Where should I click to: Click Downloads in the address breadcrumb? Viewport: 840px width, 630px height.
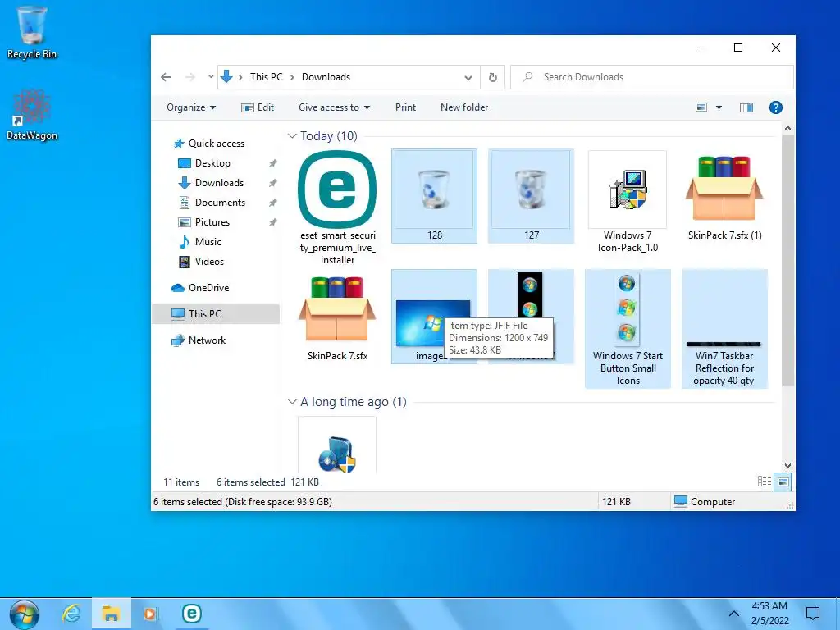326,77
